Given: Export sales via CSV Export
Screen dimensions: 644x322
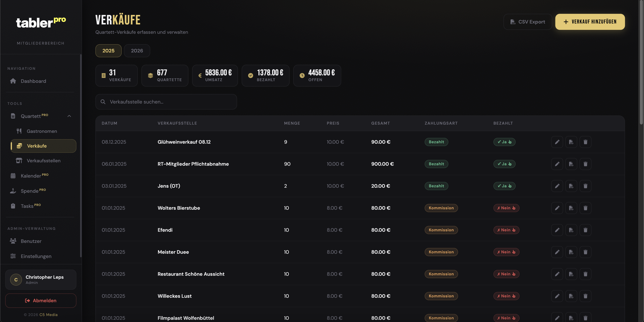Looking at the screenshot, I should tap(528, 22).
